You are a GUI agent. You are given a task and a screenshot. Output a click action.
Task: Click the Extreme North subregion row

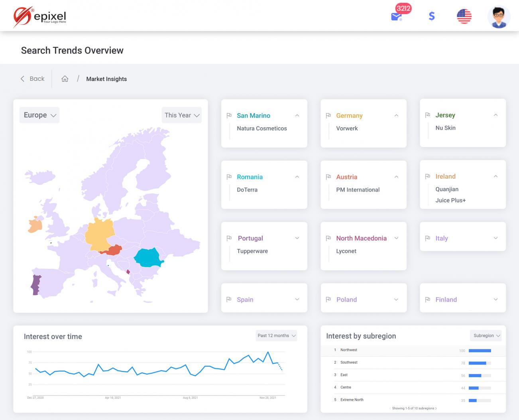point(413,400)
